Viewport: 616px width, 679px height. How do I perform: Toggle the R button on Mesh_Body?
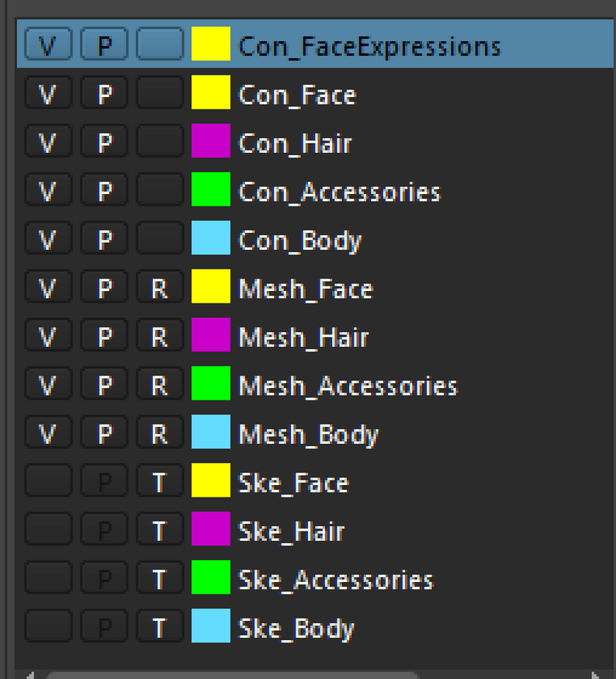[159, 432]
